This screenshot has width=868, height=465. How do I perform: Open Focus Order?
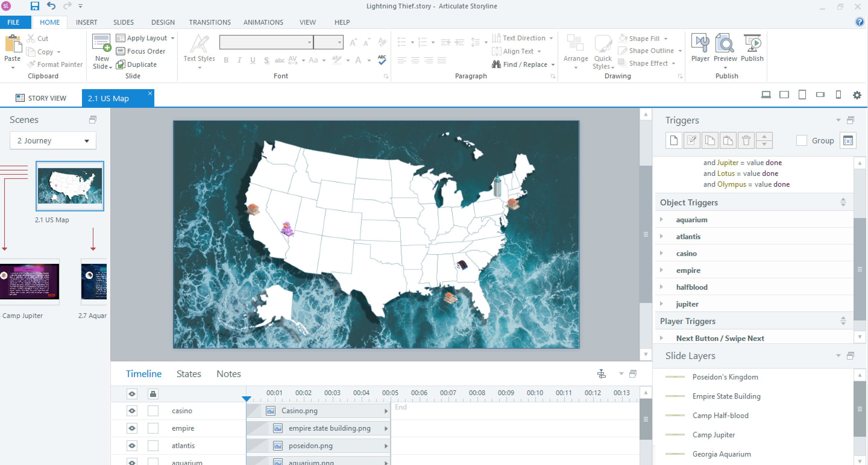[x=140, y=51]
